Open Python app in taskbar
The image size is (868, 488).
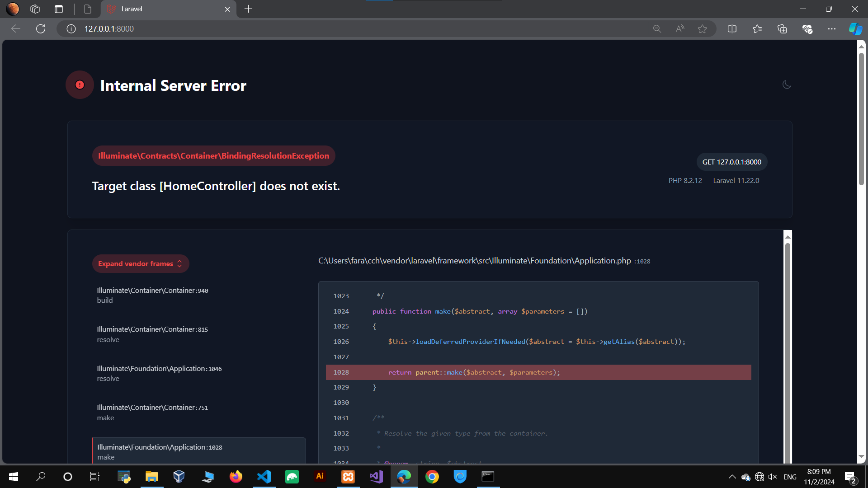tap(124, 476)
